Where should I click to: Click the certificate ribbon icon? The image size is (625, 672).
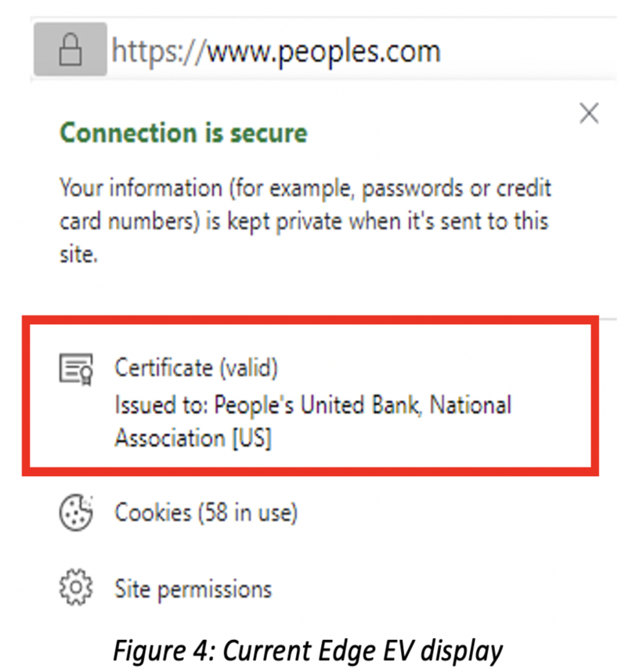pos(76,367)
